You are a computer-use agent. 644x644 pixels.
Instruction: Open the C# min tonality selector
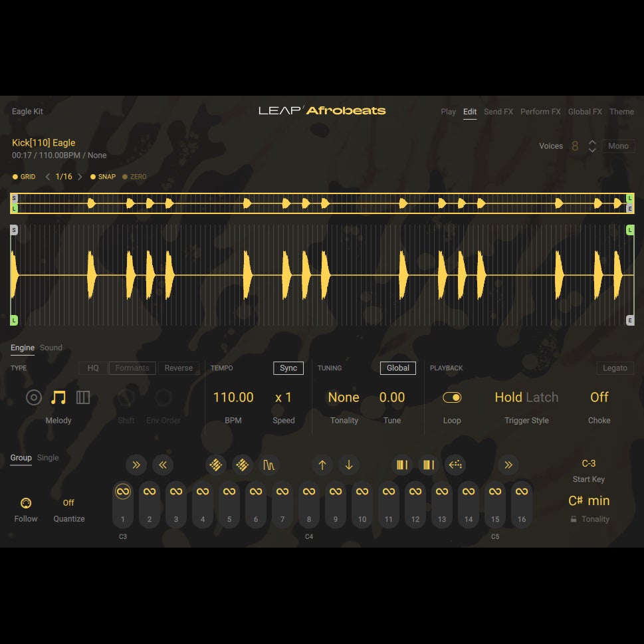pyautogui.click(x=589, y=500)
